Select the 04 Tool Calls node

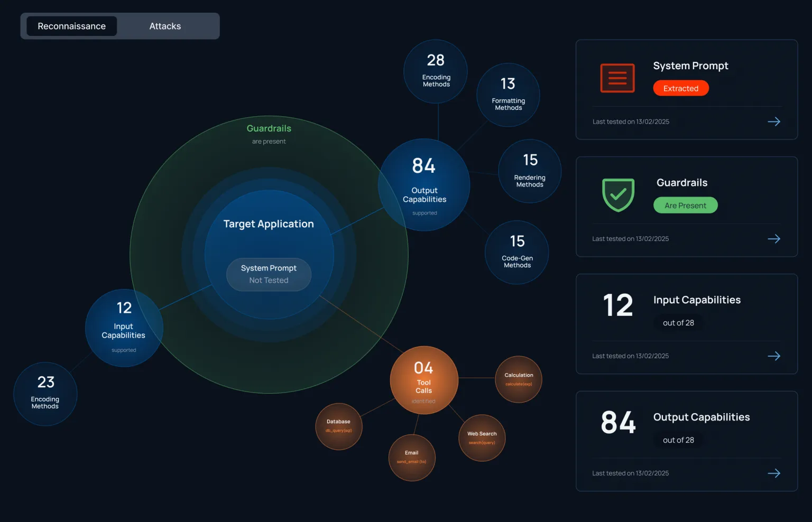point(424,379)
